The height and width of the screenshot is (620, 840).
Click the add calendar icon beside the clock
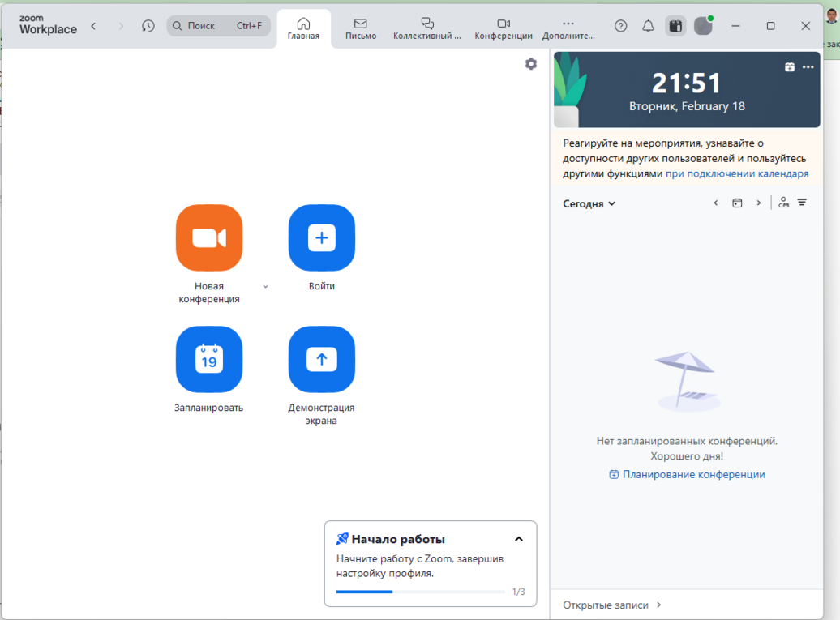click(x=789, y=67)
